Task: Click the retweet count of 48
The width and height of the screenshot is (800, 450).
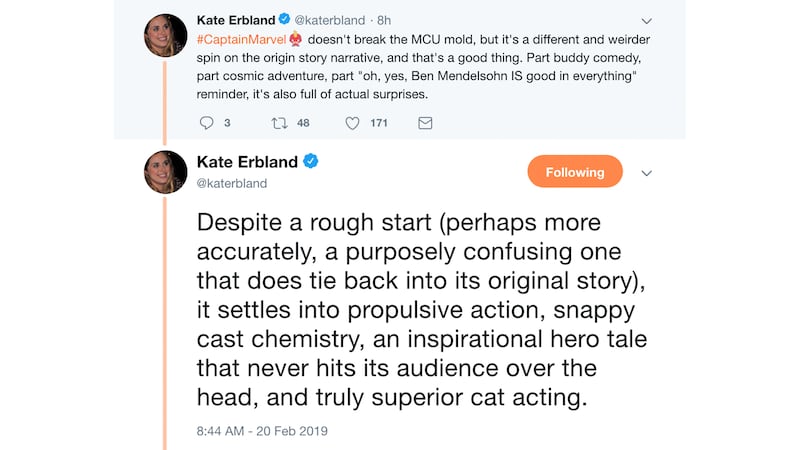Action: coord(303,123)
